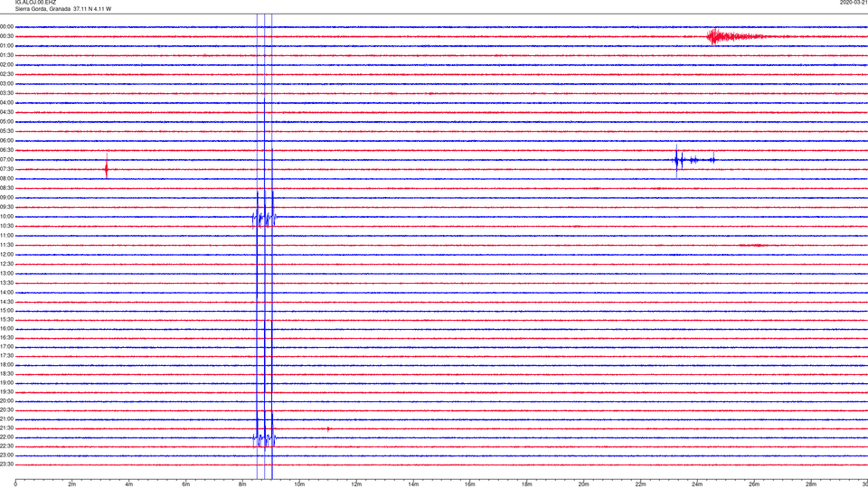Click the 22m tick label on time axis
This screenshot has height=488, width=868.
640,484
